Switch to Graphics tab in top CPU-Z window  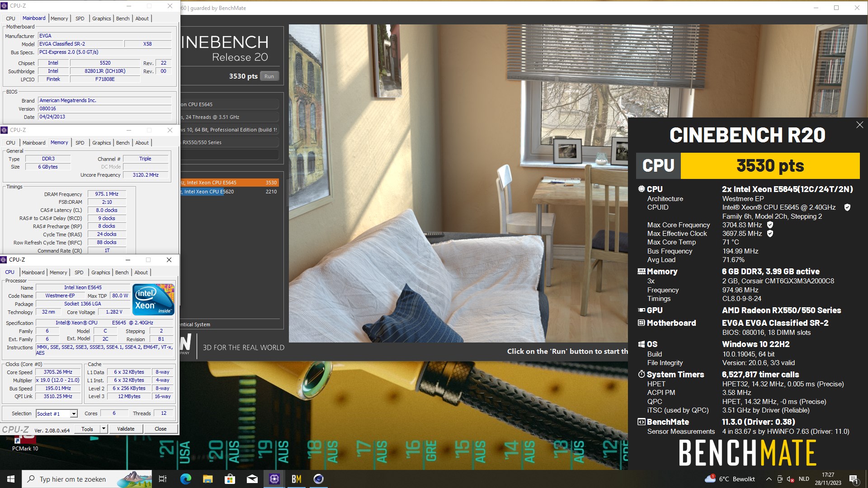101,19
